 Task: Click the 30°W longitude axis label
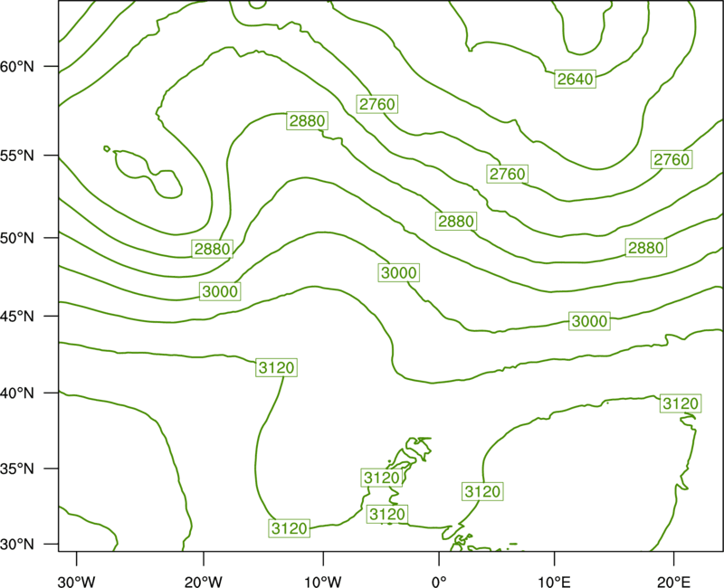pos(76,582)
